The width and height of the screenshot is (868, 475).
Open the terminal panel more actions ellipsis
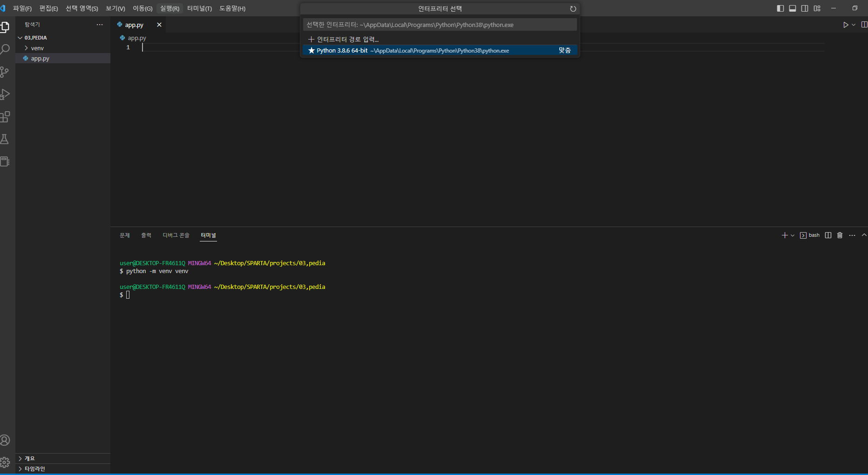pyautogui.click(x=852, y=235)
